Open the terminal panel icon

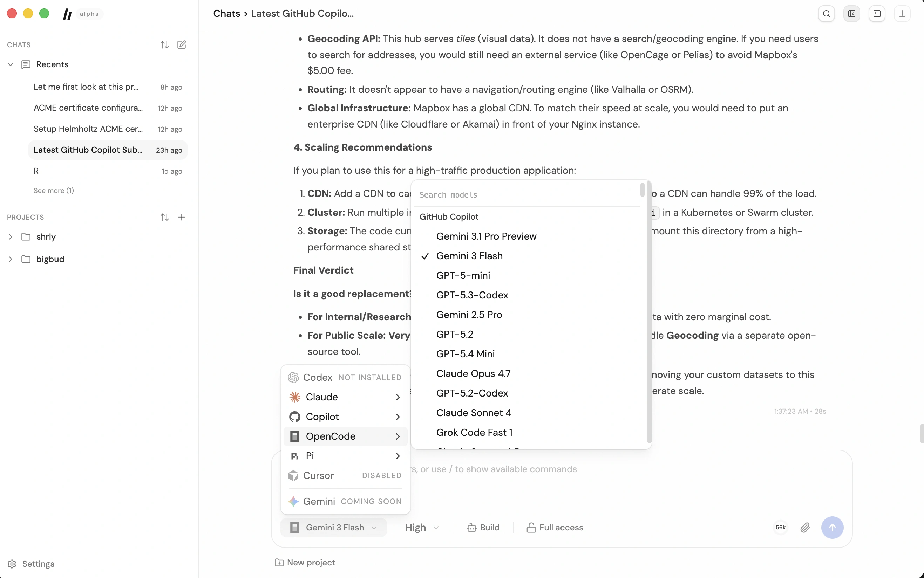[877, 14]
